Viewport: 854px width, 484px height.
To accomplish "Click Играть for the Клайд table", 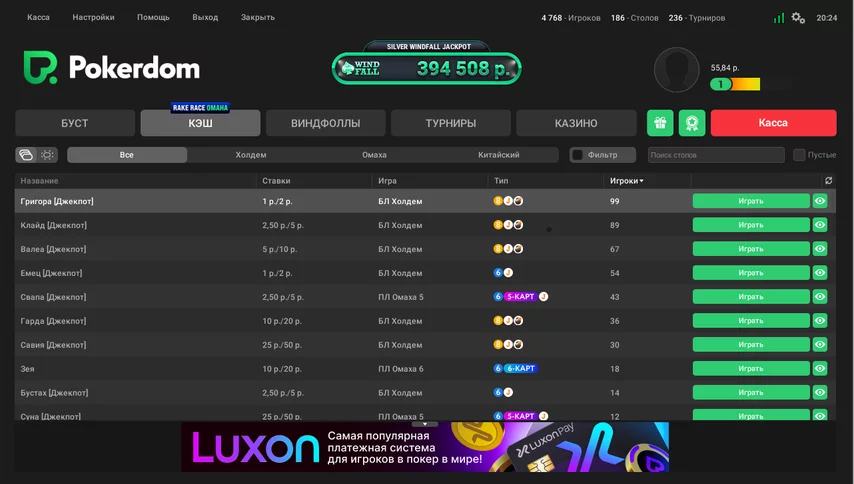I will pyautogui.click(x=750, y=225).
